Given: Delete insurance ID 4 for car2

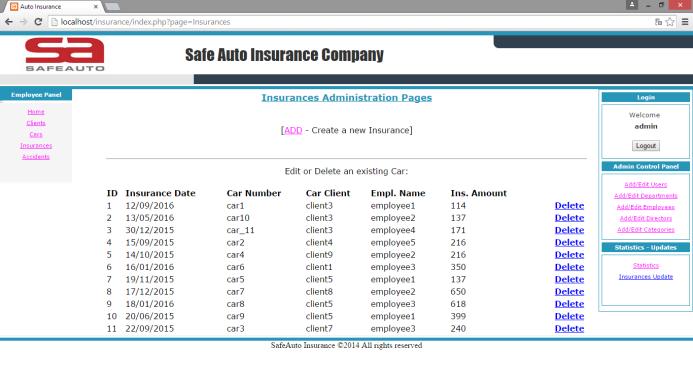Looking at the screenshot, I should click(569, 243).
